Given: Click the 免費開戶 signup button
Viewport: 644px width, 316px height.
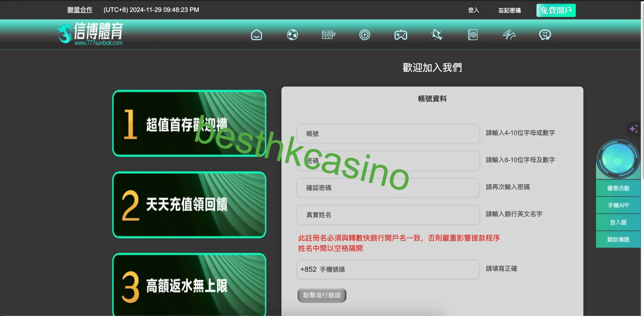Looking at the screenshot, I should click(x=556, y=10).
